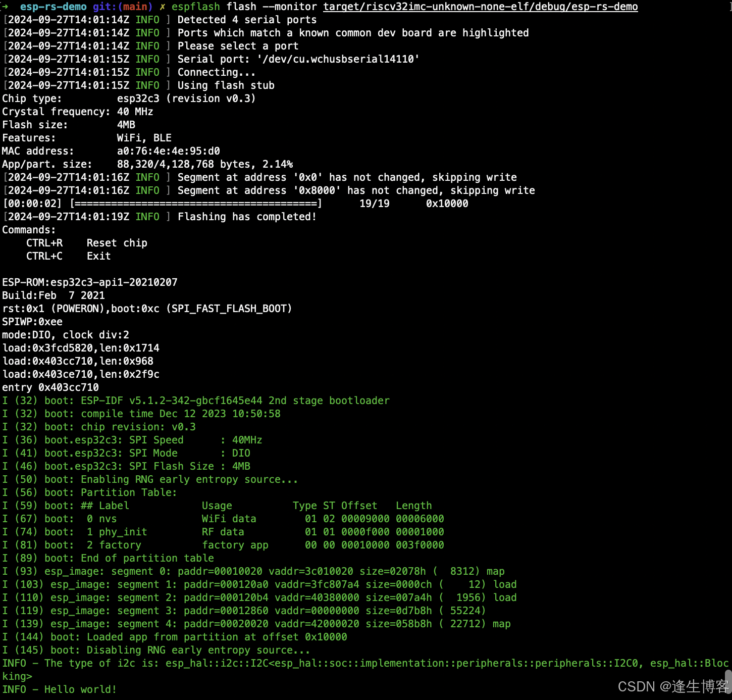
Task: Click 'Ports which match a known common dev board' line
Action: coord(353,33)
